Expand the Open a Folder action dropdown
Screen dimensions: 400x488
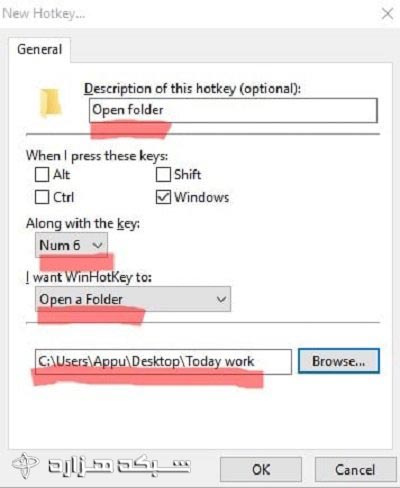click(133, 299)
